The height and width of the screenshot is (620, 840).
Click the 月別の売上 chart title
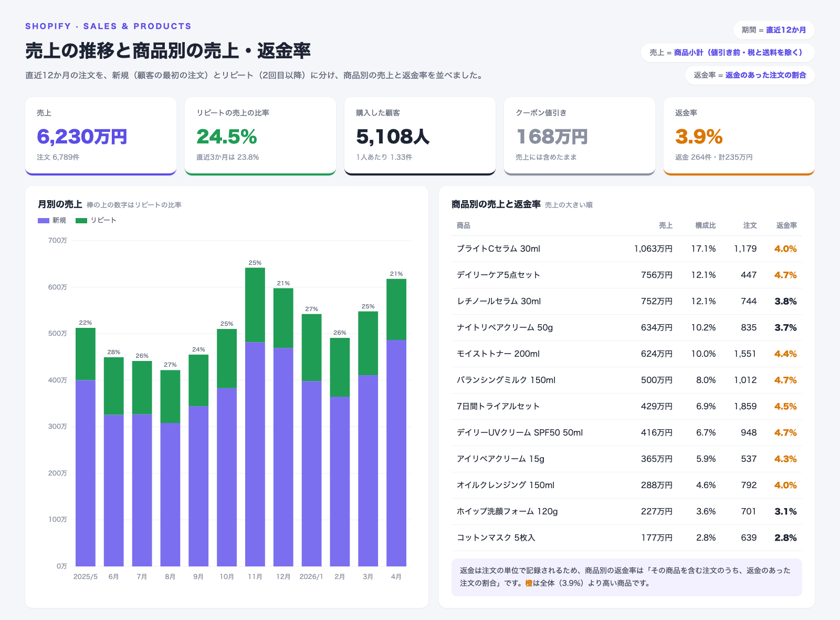coord(60,204)
